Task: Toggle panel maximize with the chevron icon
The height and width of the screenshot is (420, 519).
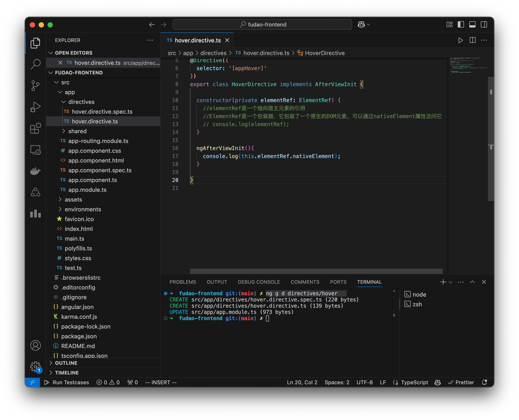Action: 472,282
